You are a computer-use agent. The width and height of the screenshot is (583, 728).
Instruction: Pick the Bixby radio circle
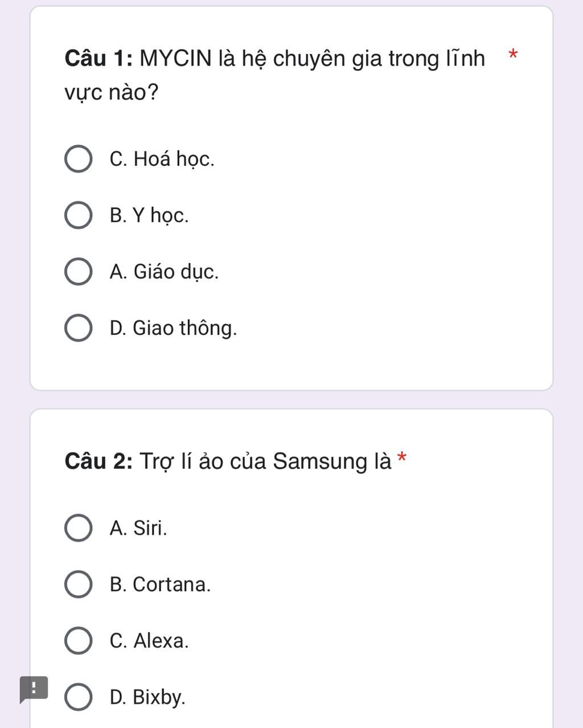pos(78,697)
